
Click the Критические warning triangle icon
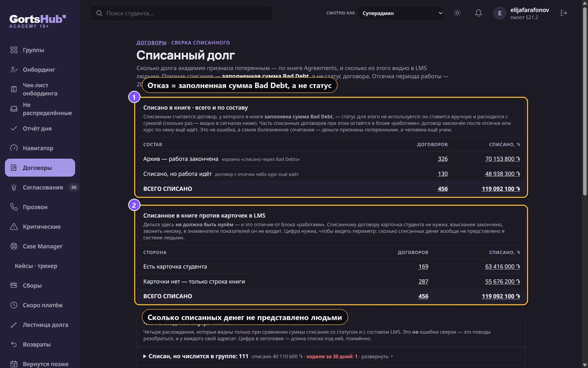pyautogui.click(x=14, y=227)
